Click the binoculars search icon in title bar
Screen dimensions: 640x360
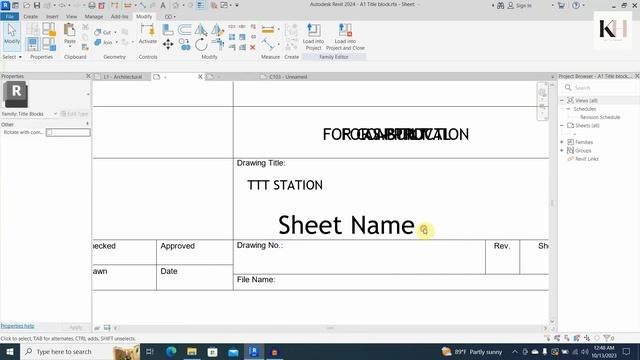[x=500, y=5]
